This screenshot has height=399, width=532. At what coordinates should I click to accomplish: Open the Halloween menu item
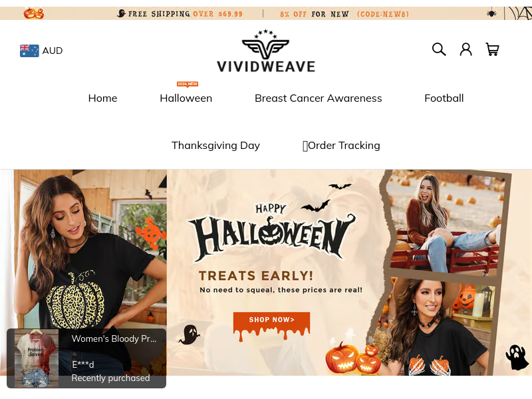click(x=186, y=98)
